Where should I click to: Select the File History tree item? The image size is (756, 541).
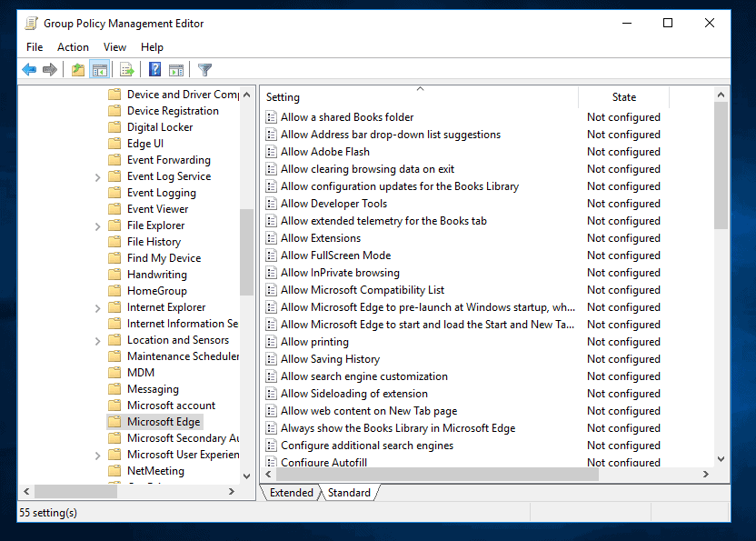(154, 242)
